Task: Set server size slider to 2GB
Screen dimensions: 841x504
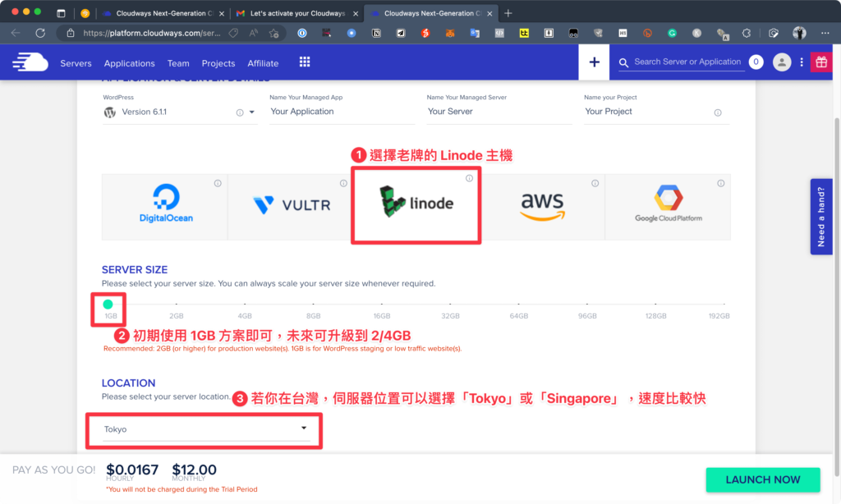Action: click(177, 305)
